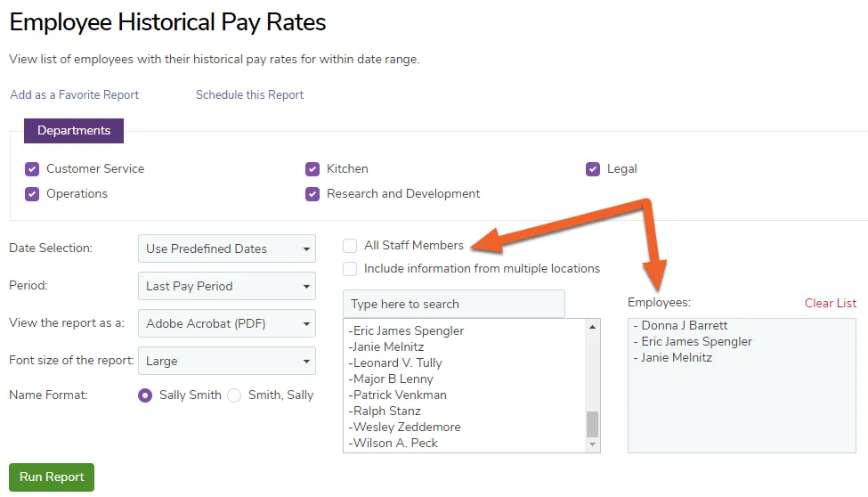Select -Major B Lenny in the list
This screenshot has width=868, height=497.
pyautogui.click(x=391, y=379)
